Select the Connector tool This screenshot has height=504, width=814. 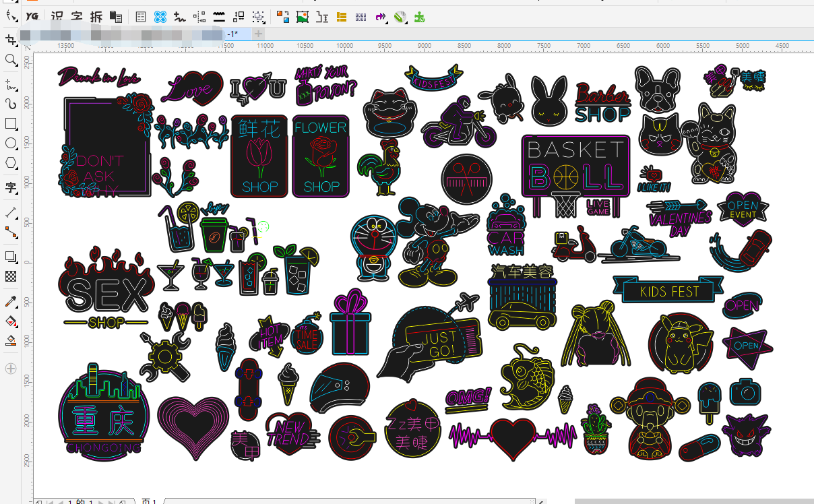pyautogui.click(x=10, y=232)
